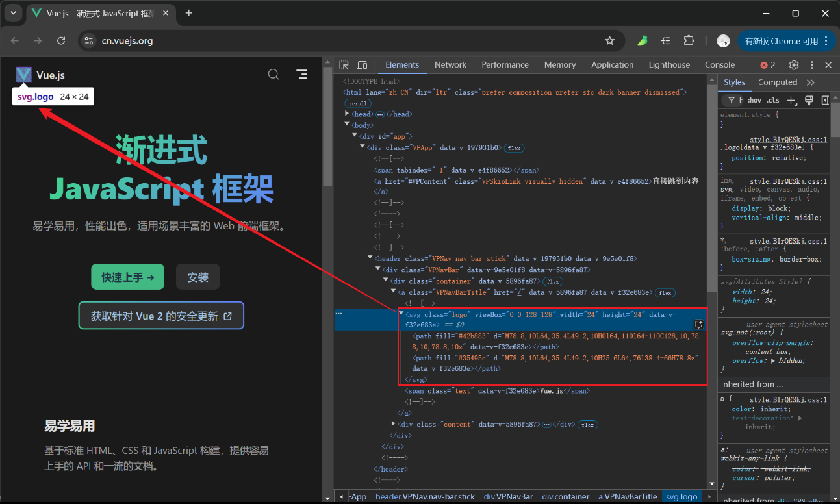Toggle the flex badge on the VPNavBarTitle anchor
The width and height of the screenshot is (840, 504).
tap(665, 293)
